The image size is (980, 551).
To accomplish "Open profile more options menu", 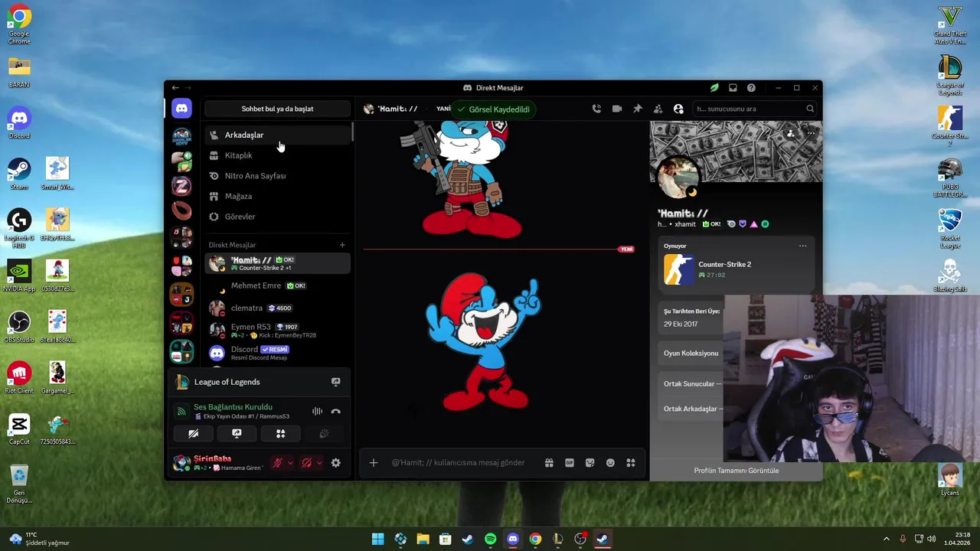I will [811, 134].
